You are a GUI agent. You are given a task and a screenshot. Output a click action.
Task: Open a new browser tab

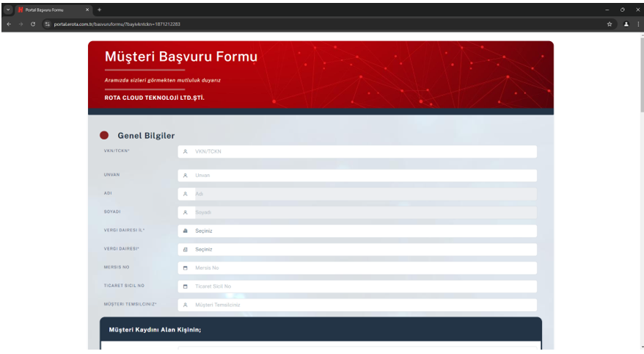pos(100,10)
